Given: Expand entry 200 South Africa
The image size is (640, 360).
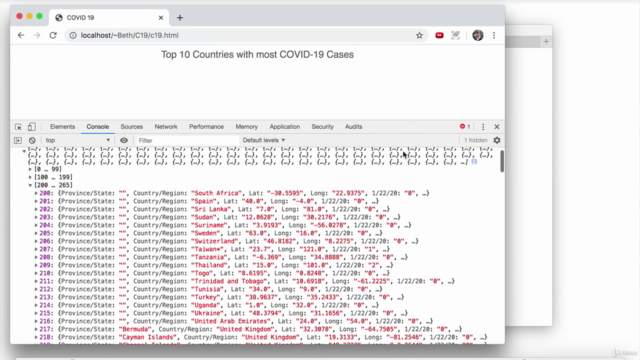Looking at the screenshot, I should [36, 193].
